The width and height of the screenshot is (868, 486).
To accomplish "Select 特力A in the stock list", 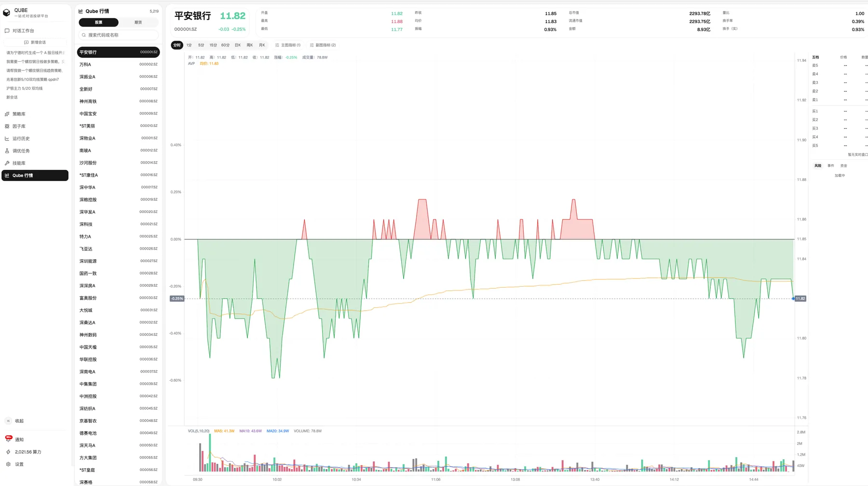I will click(119, 236).
